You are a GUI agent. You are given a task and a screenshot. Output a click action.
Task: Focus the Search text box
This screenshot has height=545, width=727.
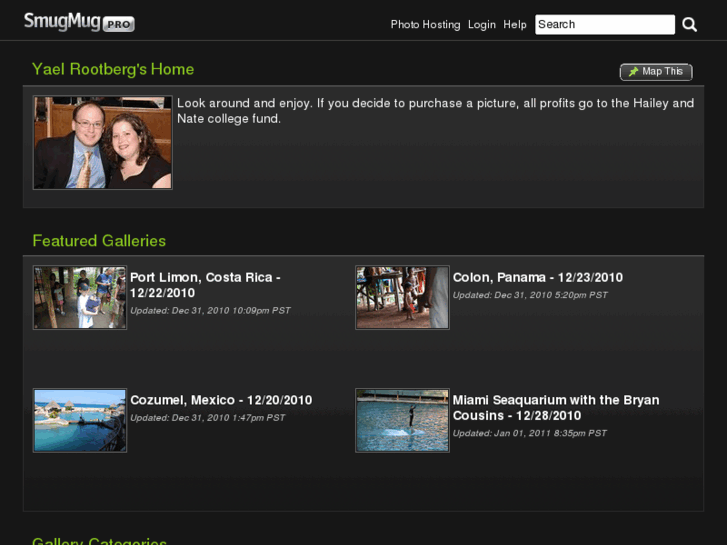(x=604, y=25)
